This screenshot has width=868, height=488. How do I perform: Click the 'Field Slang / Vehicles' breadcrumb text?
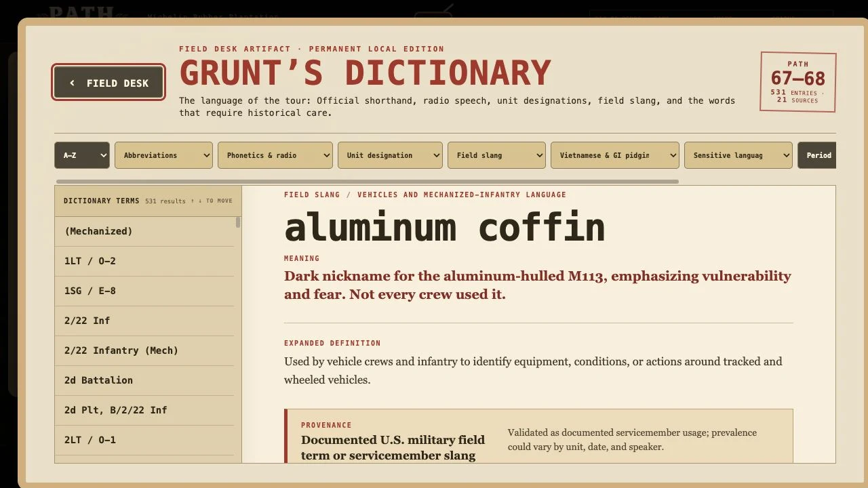[425, 195]
